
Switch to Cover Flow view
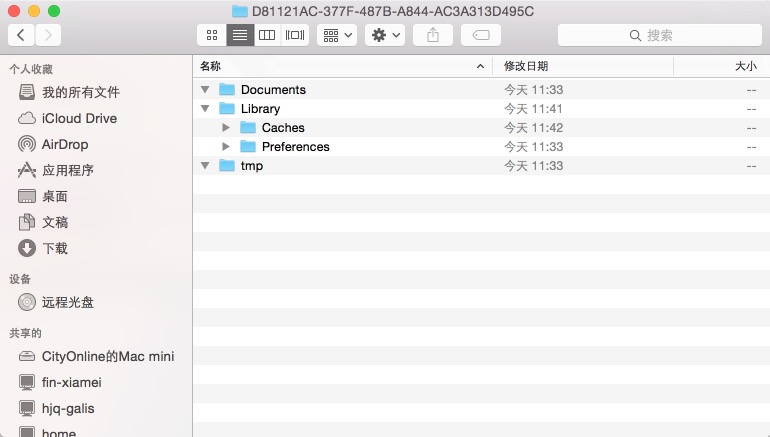coord(295,35)
